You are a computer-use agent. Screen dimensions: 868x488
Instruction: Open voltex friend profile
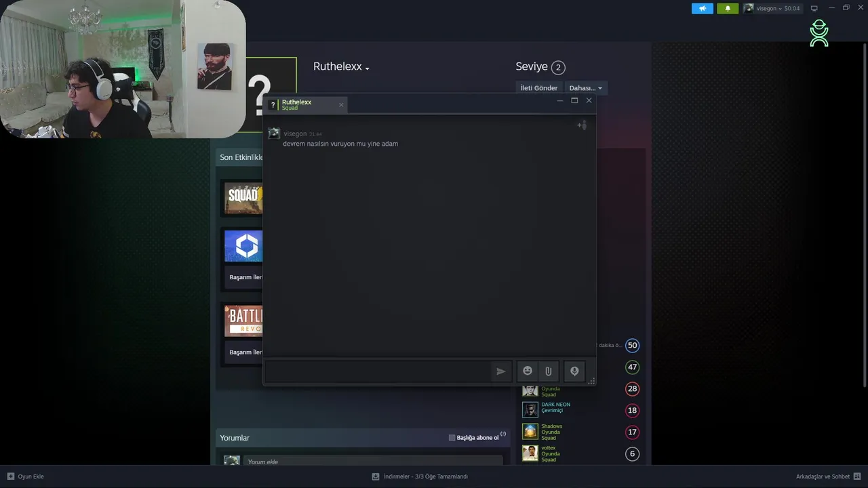pyautogui.click(x=548, y=448)
